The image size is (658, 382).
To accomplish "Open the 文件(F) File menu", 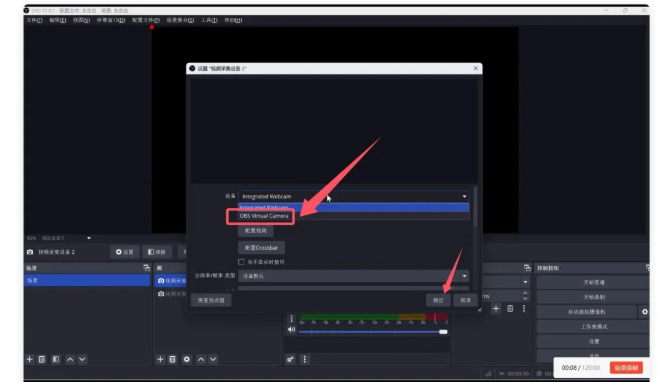I will tap(34, 20).
